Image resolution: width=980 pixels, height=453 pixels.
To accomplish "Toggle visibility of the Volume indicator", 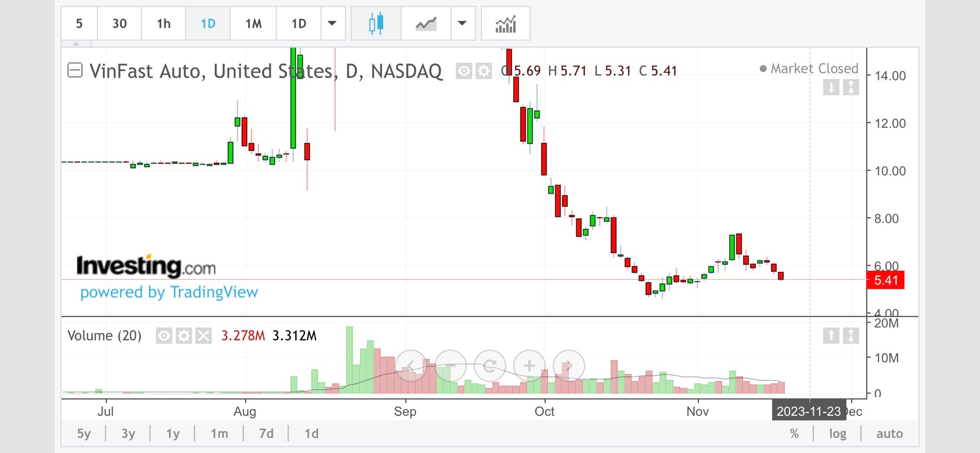I will (x=164, y=336).
